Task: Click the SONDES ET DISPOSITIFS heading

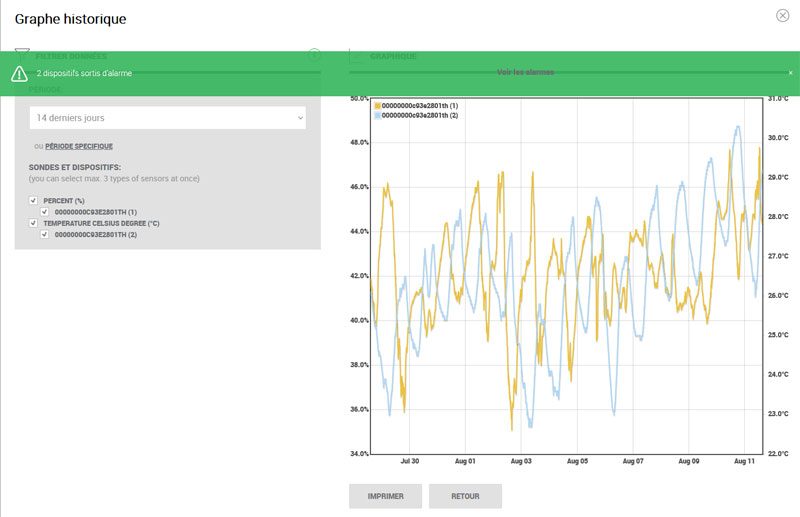Action: [74, 167]
